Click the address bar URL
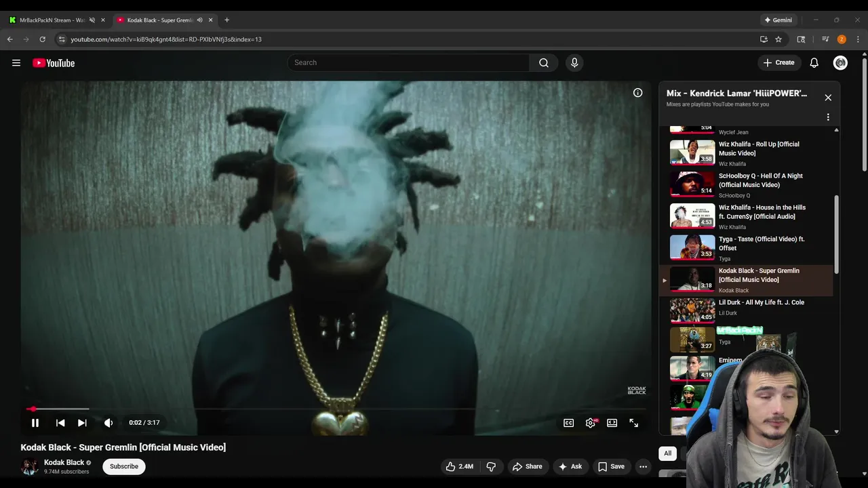Viewport: 868px width, 488px height. (166, 39)
